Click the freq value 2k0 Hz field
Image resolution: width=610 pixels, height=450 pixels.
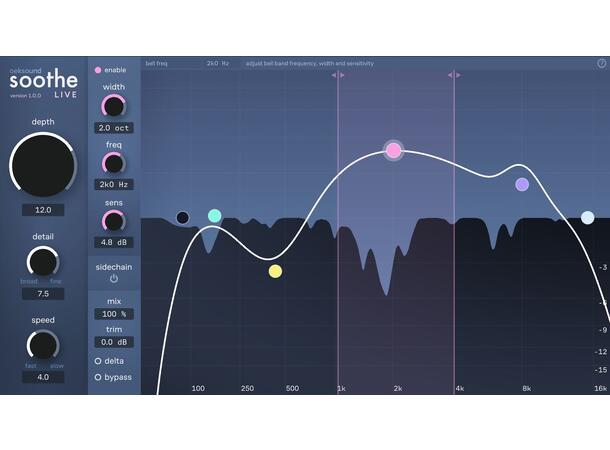[114, 185]
